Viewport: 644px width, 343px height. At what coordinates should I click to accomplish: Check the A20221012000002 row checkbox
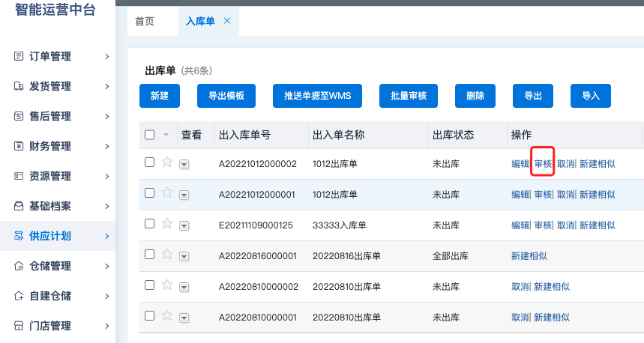pos(149,162)
